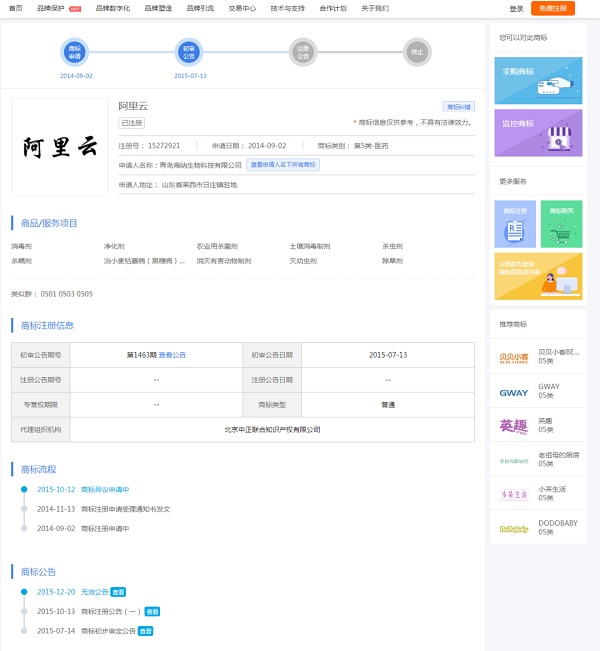The width and height of the screenshot is (600, 651).
Task: Open recommended trademark DODOBABY
Action: tap(538, 527)
